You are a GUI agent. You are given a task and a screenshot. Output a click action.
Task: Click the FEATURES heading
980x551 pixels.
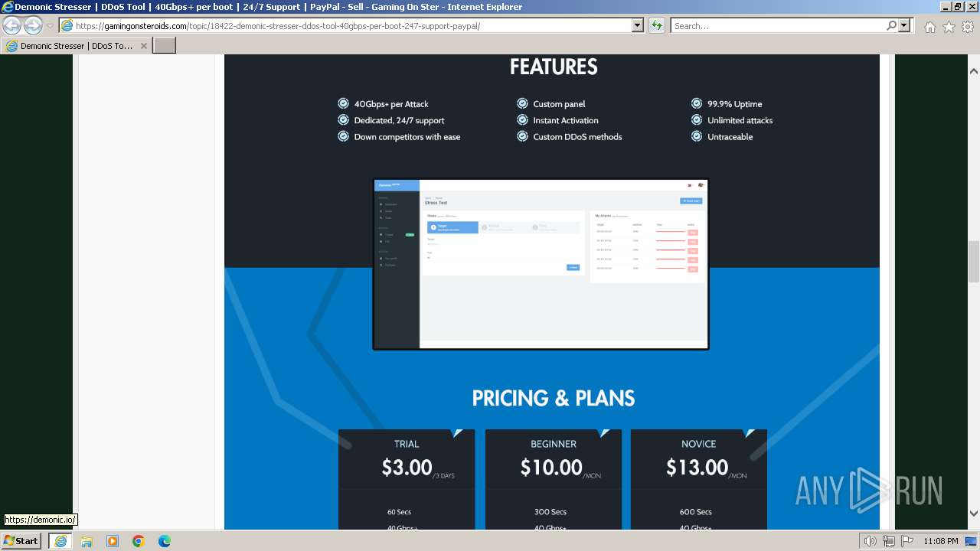(x=554, y=67)
